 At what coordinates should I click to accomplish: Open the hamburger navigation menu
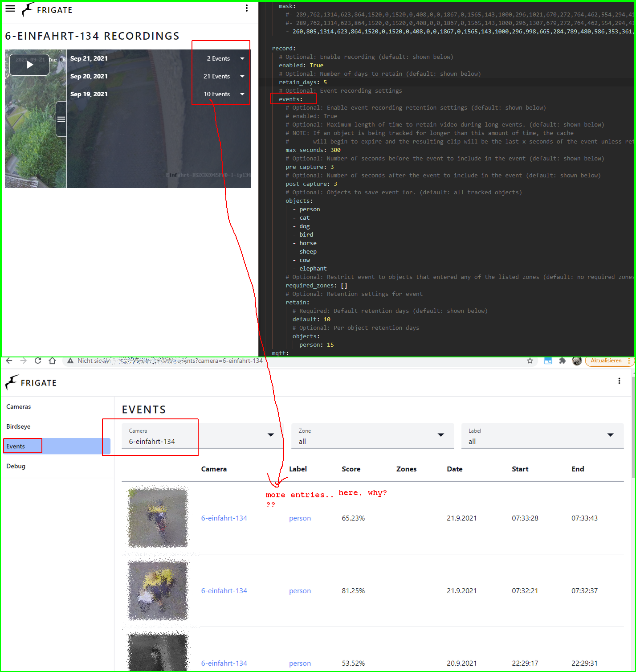(10, 8)
